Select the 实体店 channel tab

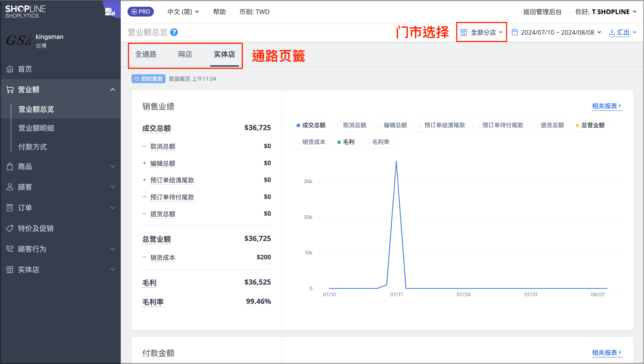(225, 54)
